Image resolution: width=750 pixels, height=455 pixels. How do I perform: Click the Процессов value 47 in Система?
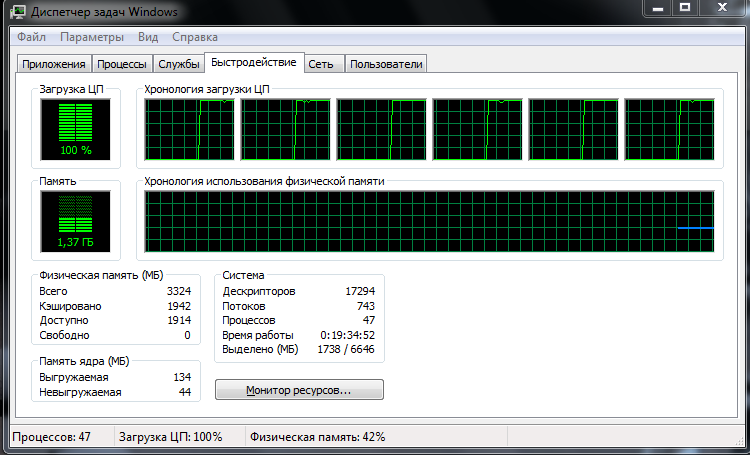click(x=369, y=320)
